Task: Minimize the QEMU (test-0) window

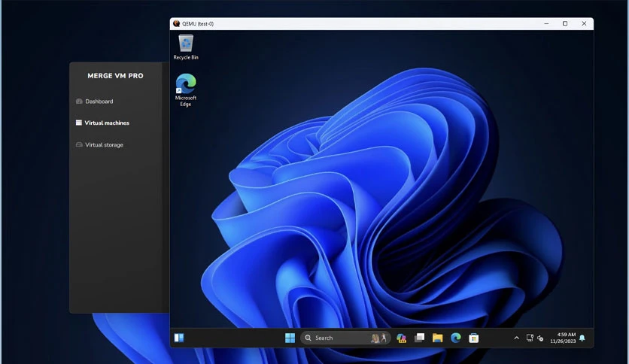Action: coord(546,23)
